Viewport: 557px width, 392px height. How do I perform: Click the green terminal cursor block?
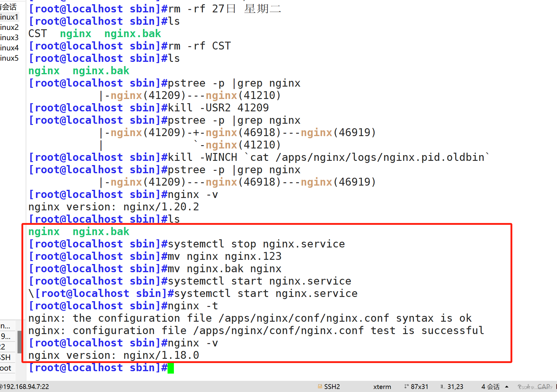(171, 368)
